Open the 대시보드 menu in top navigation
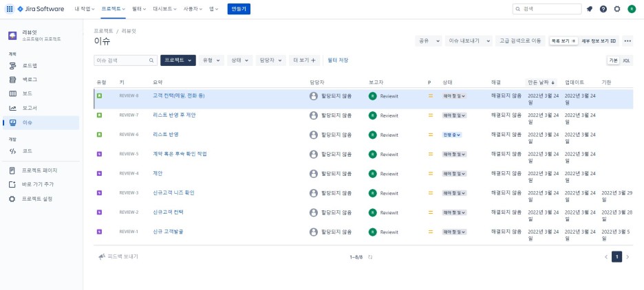644x290 pixels. tap(165, 9)
